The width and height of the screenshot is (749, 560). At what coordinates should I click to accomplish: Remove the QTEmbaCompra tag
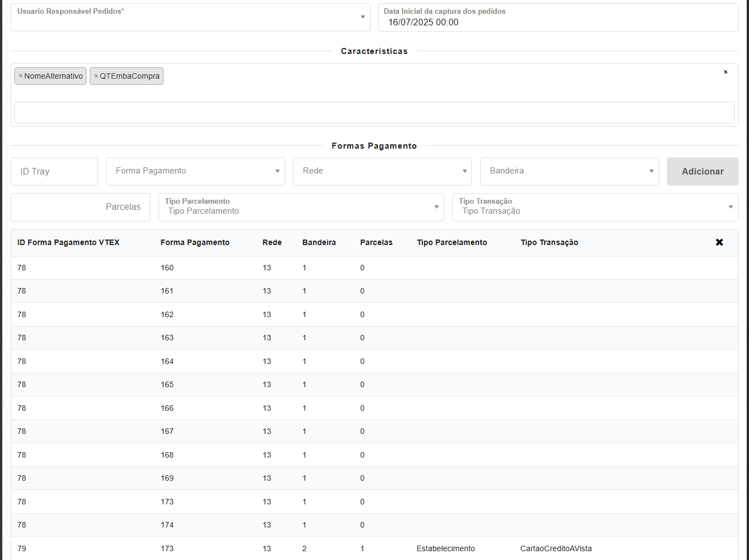click(96, 76)
